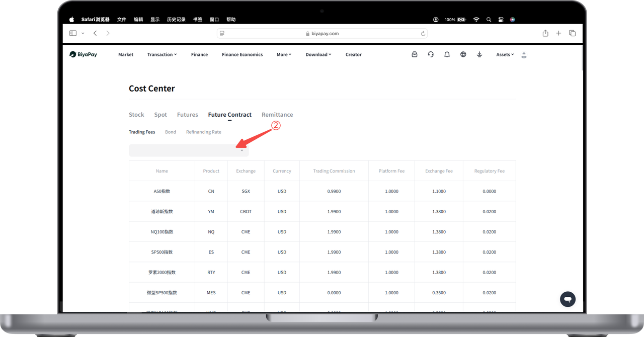Click the BiyaPay logo
Image resolution: width=644 pixels, height=337 pixels.
pos(84,54)
